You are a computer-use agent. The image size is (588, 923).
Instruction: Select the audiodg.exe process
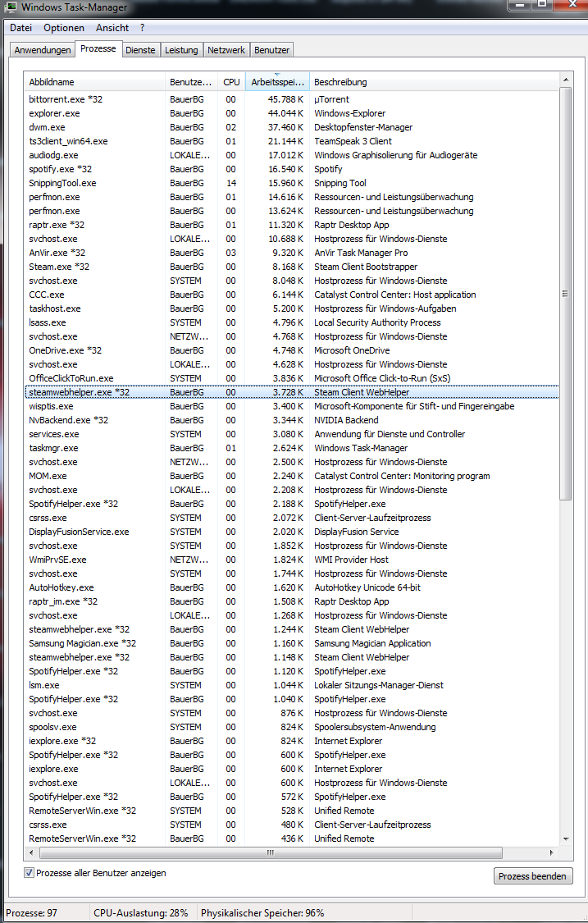tap(291, 155)
